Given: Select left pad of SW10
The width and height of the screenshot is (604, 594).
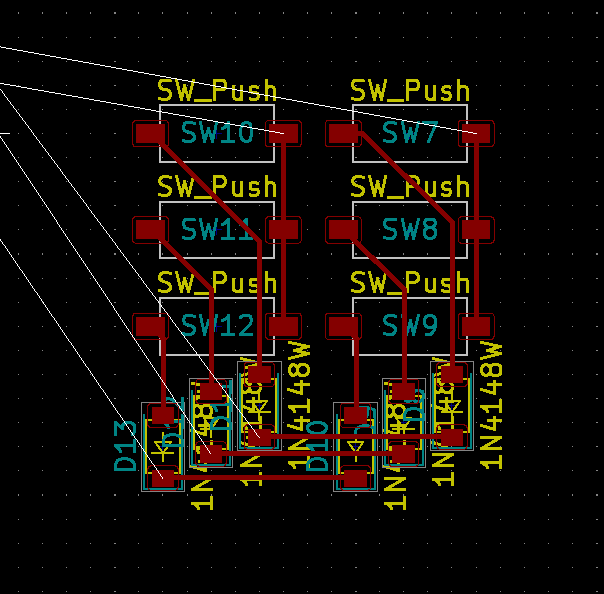Looking at the screenshot, I should point(150,133).
